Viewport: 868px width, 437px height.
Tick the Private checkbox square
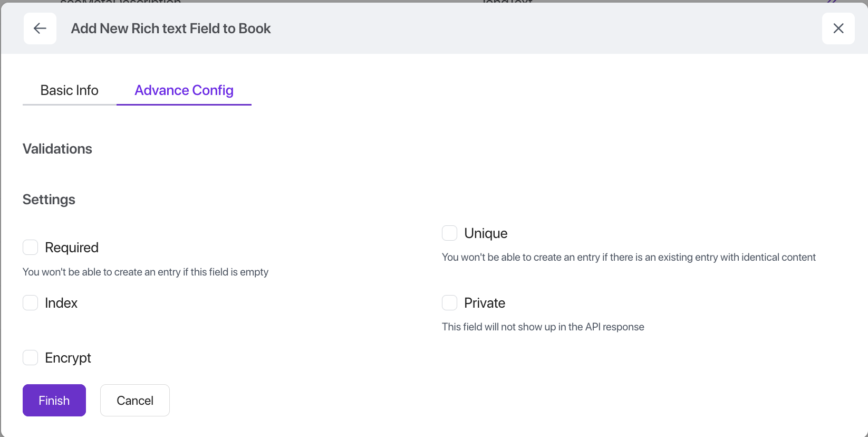(449, 303)
